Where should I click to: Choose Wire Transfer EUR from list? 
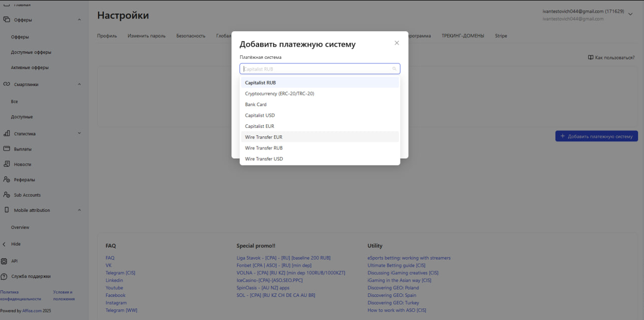pyautogui.click(x=264, y=137)
